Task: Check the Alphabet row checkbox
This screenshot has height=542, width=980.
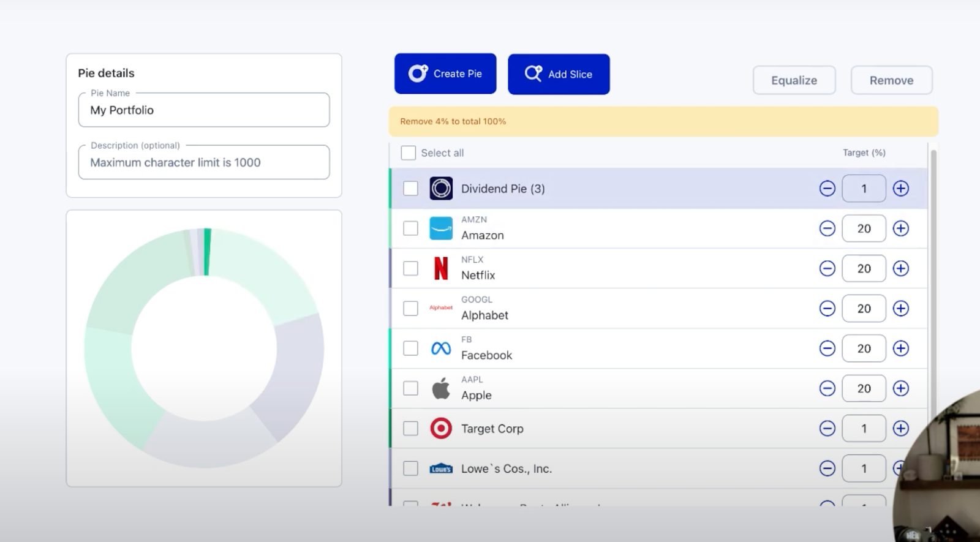Action: click(x=411, y=308)
